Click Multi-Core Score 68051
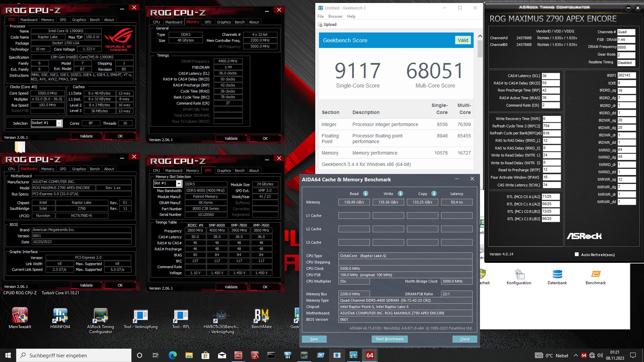 435,71
